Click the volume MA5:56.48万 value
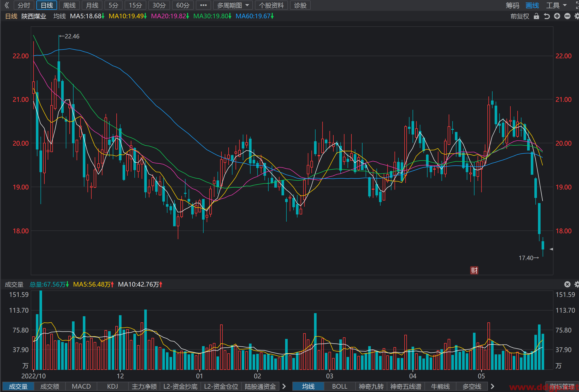 (93, 285)
